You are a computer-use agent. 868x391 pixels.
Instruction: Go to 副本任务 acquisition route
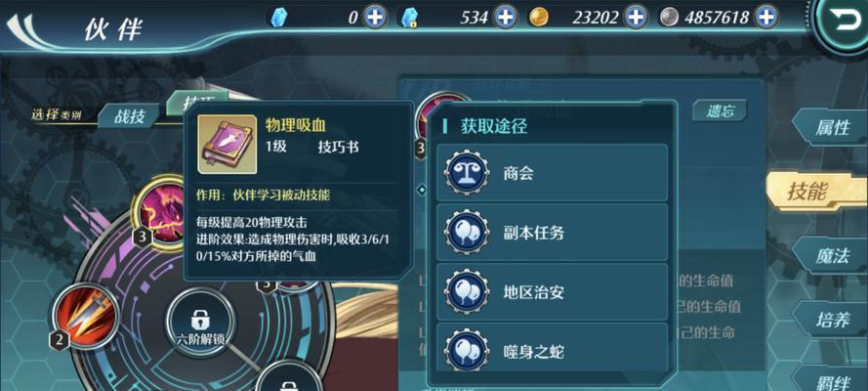pos(552,232)
